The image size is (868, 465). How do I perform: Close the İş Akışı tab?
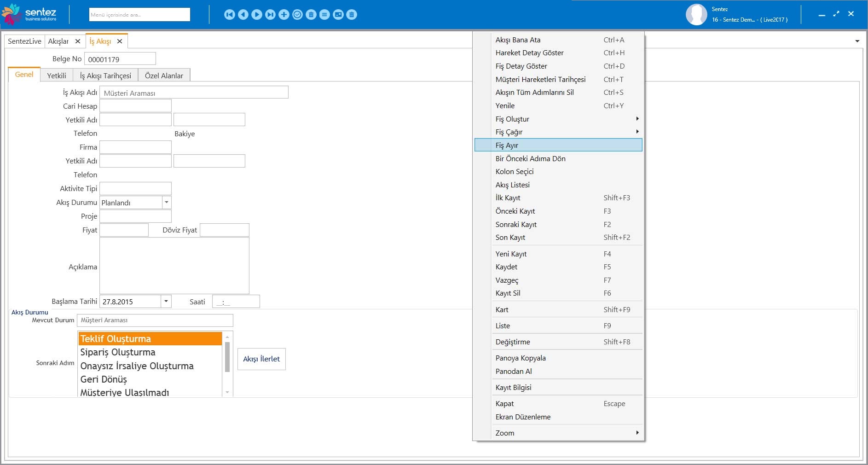[x=120, y=41]
